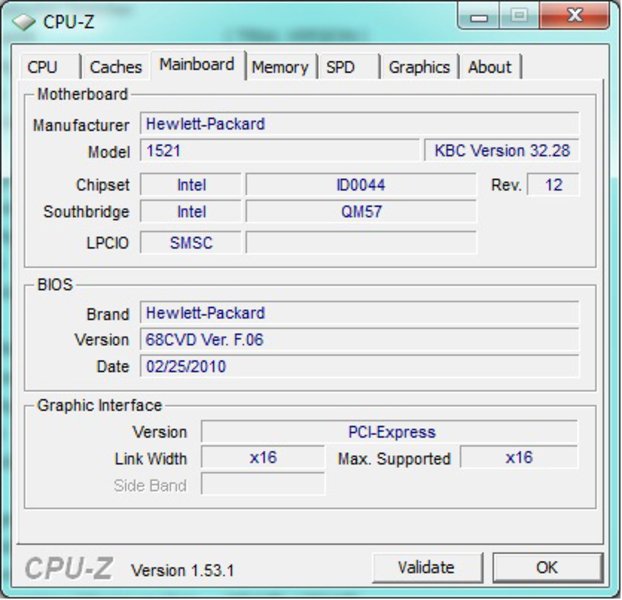Click the BIOS group title
The width and height of the screenshot is (622, 600).
click(x=55, y=284)
